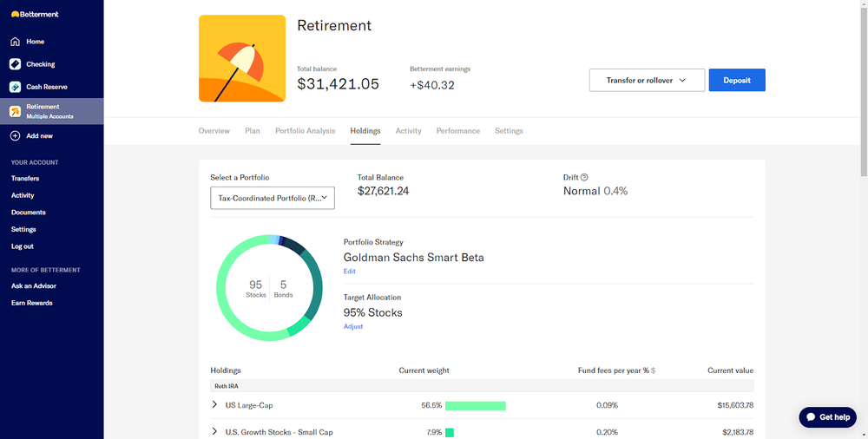Screen dimensions: 868x439
Task: Click the Checking account icon
Action: pos(15,64)
